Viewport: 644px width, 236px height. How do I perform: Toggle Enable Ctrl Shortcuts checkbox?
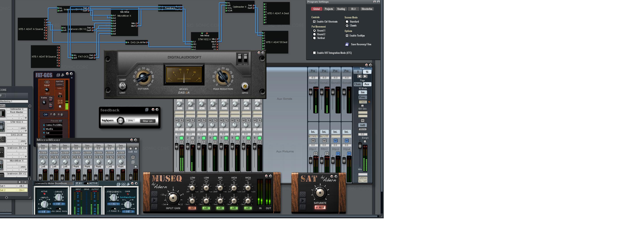(314, 21)
